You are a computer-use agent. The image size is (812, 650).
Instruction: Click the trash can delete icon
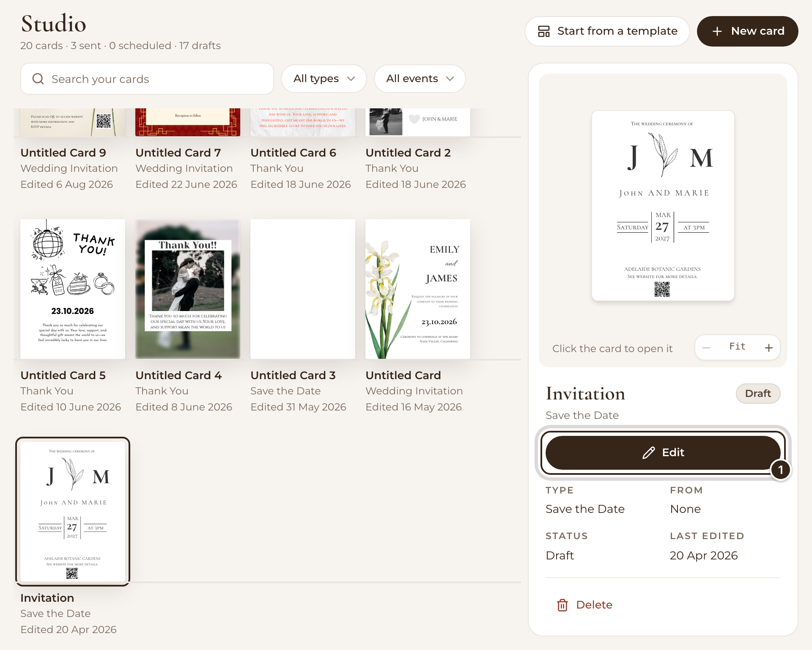(562, 605)
